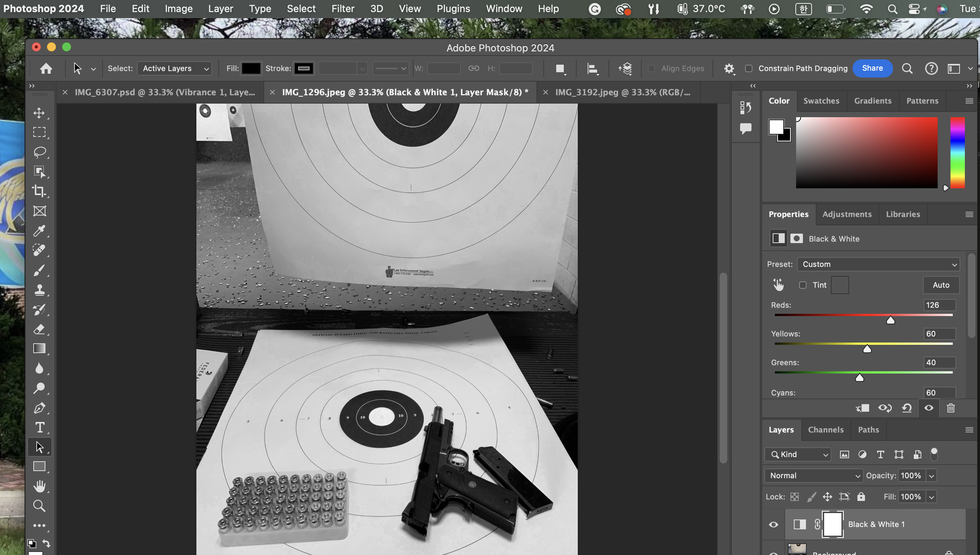Open the Preset Custom dropdown
Viewport: 980px width, 555px height.
click(878, 264)
